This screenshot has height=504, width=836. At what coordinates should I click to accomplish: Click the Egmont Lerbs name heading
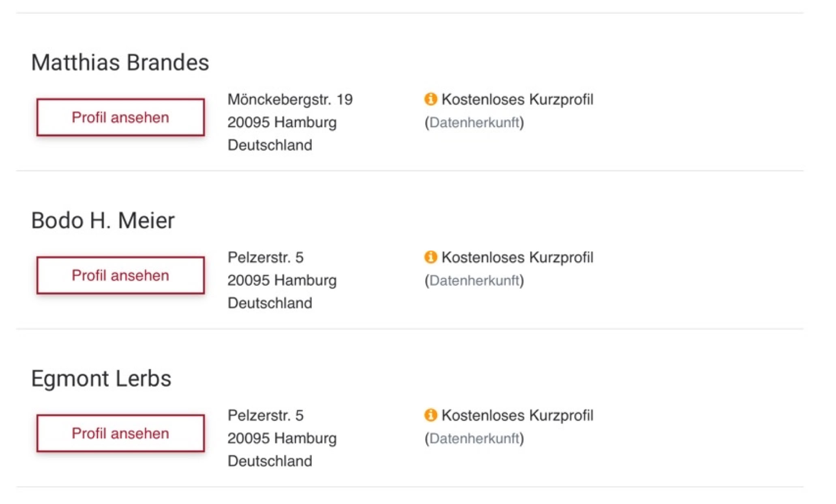(x=101, y=378)
